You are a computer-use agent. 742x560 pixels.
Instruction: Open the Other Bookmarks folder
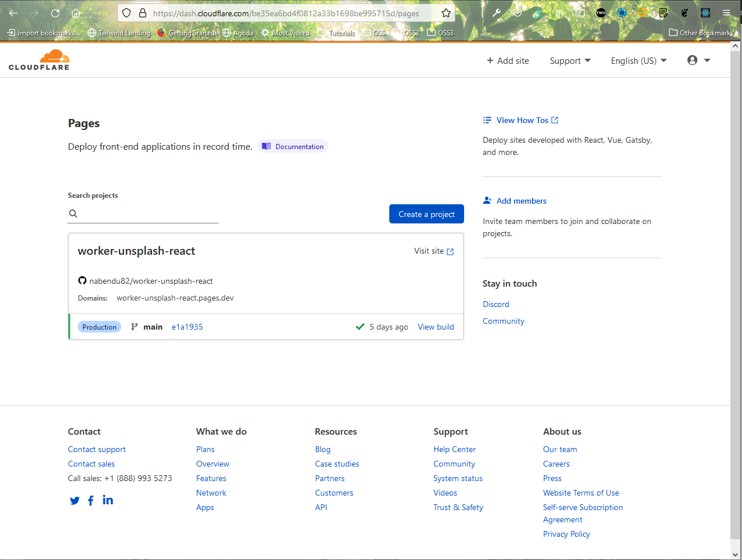[701, 33]
